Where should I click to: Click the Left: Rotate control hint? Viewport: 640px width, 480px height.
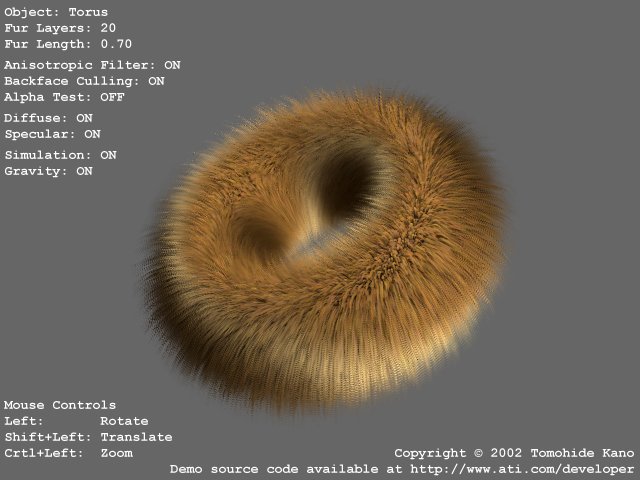coord(75,421)
